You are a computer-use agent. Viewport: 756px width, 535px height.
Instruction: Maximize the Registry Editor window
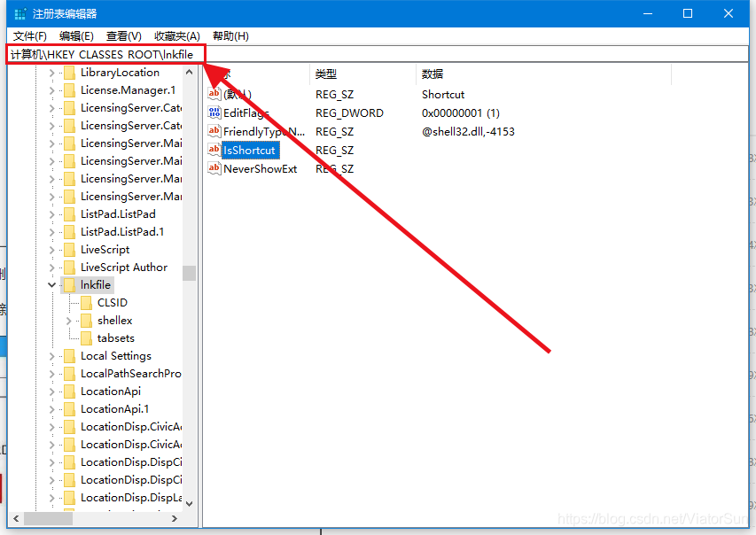688,13
